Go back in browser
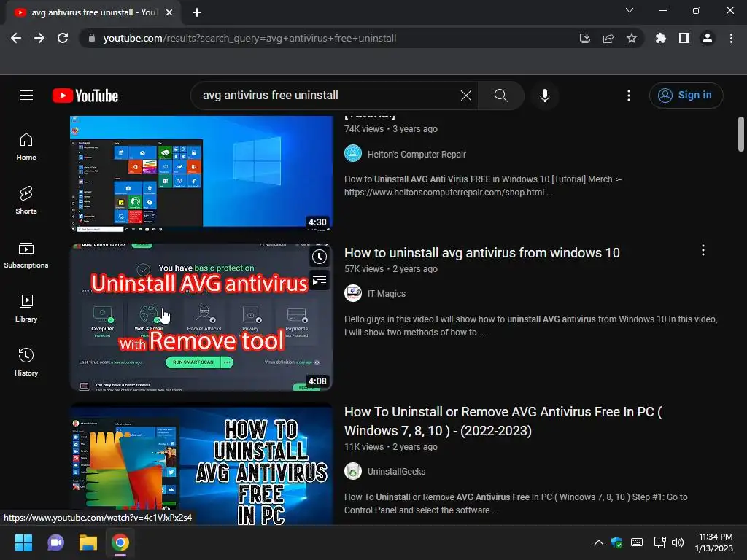The image size is (747, 560). pos(16,38)
